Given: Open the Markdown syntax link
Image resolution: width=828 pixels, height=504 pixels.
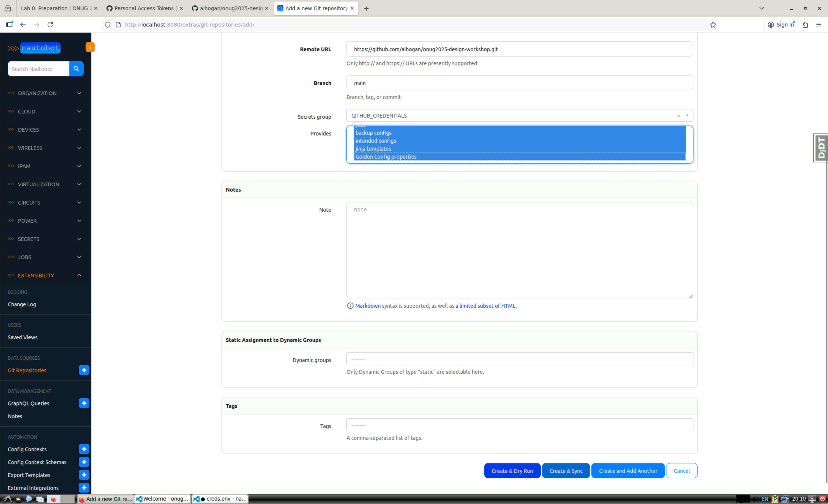Looking at the screenshot, I should (x=368, y=306).
